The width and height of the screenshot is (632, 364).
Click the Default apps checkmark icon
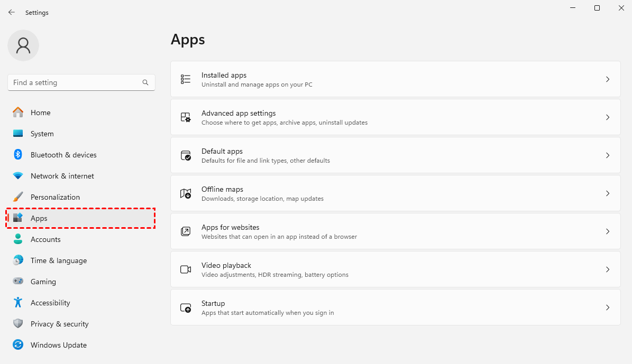click(186, 155)
